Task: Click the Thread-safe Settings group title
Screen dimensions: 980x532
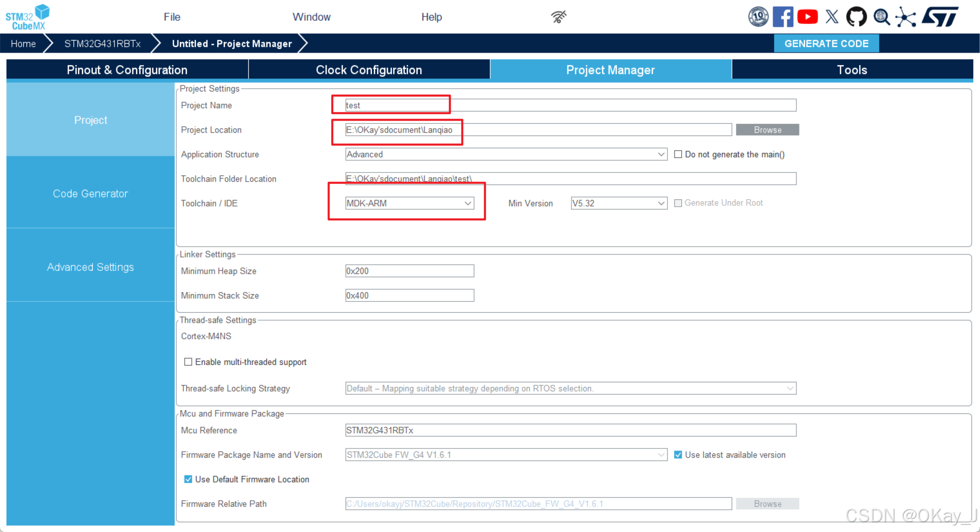Action: click(218, 320)
